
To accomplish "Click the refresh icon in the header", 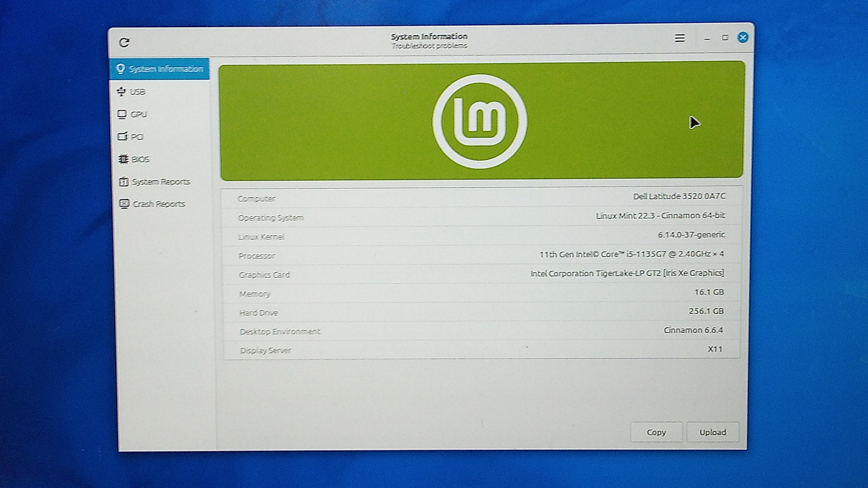I will 124,42.
